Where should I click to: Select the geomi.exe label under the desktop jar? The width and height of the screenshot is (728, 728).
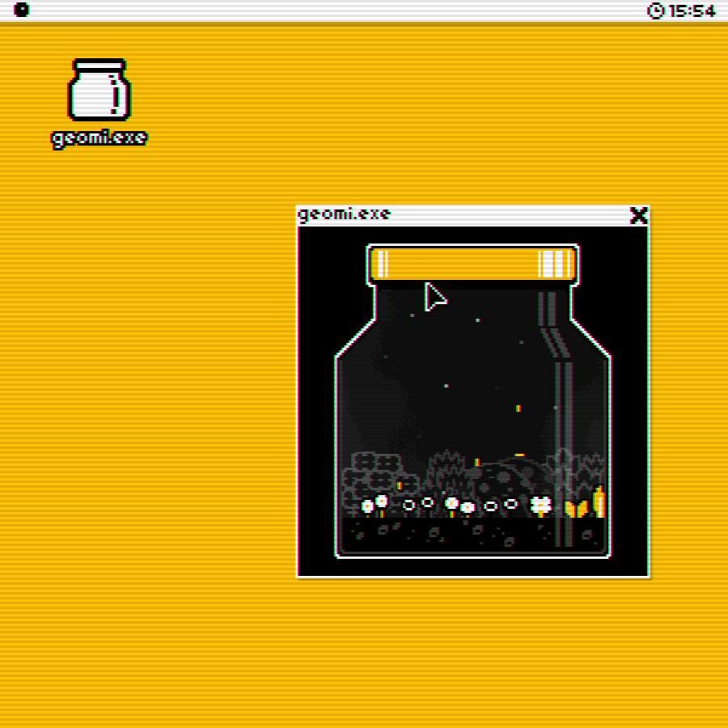tap(99, 139)
